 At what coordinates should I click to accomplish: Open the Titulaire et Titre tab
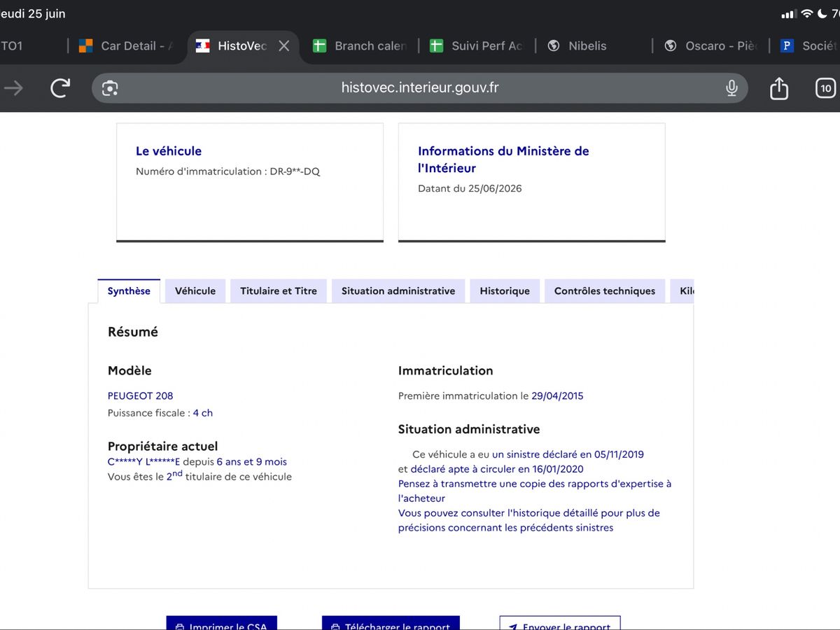tap(279, 291)
